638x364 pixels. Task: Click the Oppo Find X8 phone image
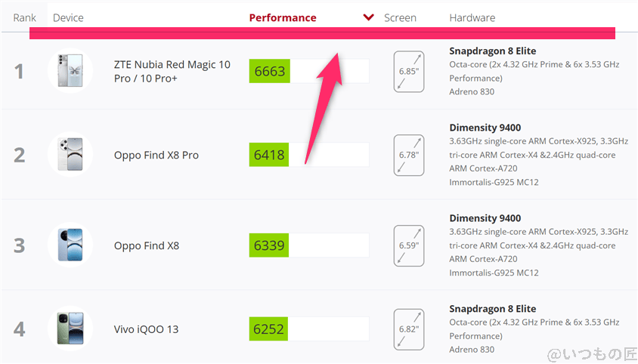[x=70, y=245]
